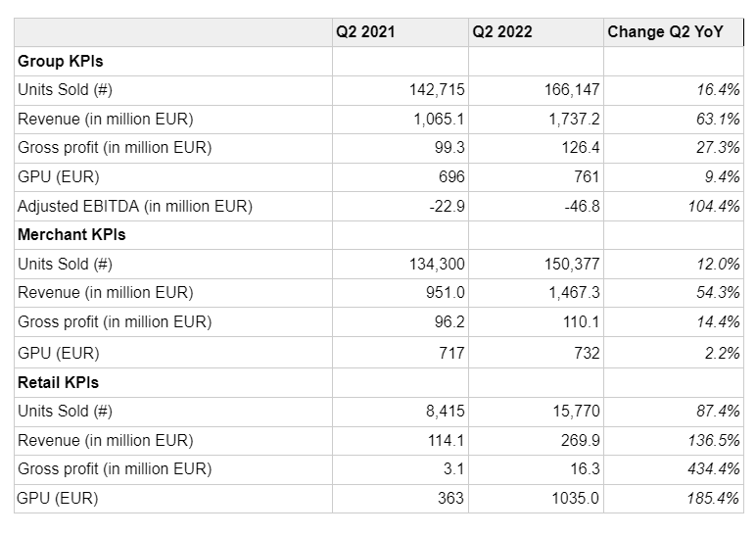
Task: Select the 1,467.3 merchant revenue cell
Action: [575, 293]
